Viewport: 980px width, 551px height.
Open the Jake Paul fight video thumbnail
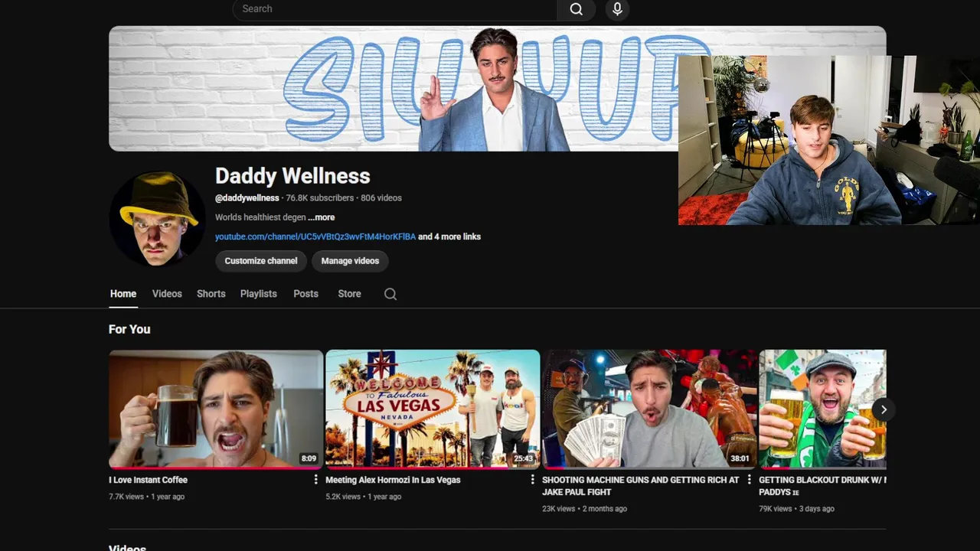pyautogui.click(x=649, y=409)
